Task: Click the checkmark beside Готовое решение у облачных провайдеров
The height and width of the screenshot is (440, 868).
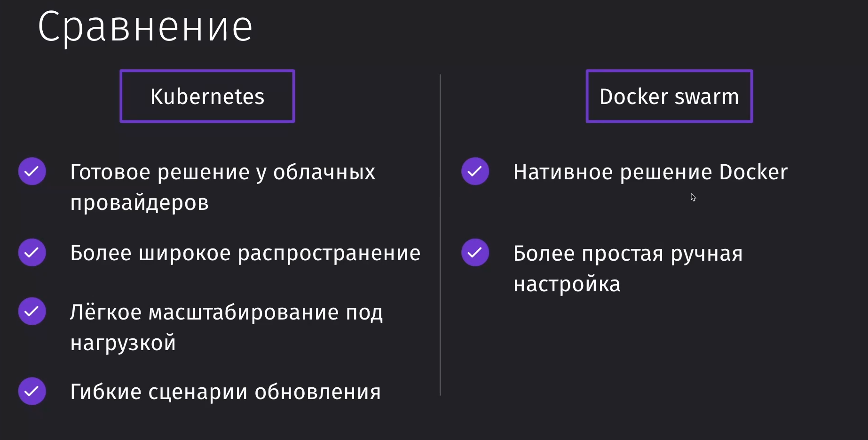Action: click(32, 171)
